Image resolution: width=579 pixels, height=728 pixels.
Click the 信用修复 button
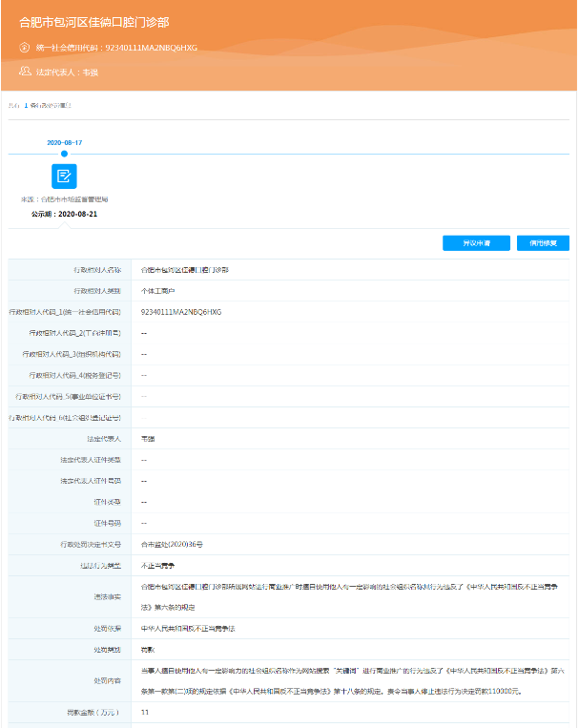tap(543, 242)
